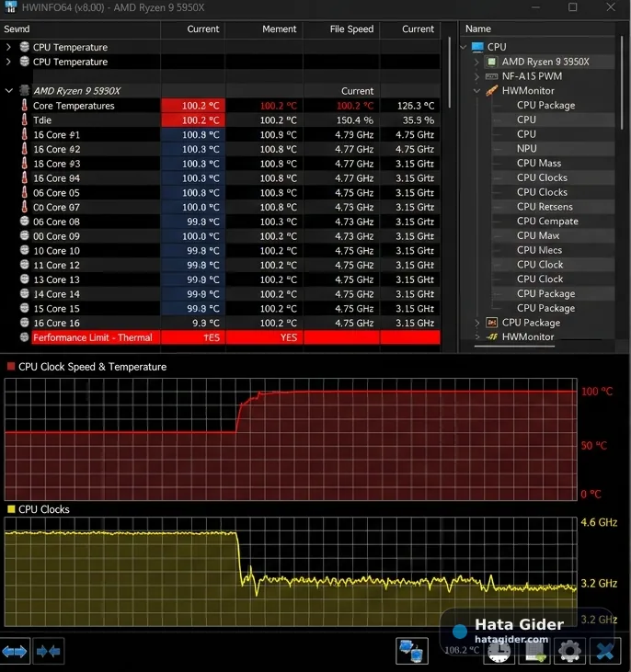Expand the NF-A15 PWM node
Image resolution: width=631 pixels, height=672 pixels.
pos(476,76)
